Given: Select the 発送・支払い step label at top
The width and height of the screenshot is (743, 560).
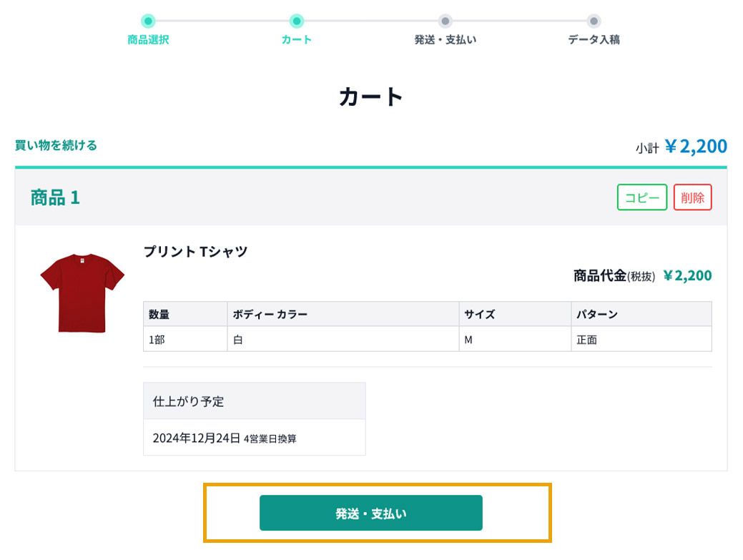Looking at the screenshot, I should (446, 40).
